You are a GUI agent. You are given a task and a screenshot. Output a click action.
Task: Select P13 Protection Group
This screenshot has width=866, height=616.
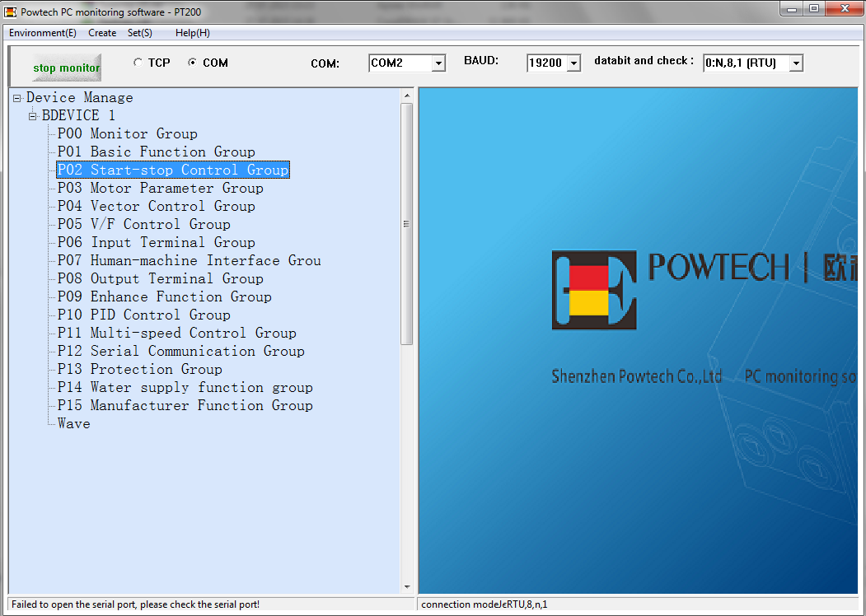point(140,369)
